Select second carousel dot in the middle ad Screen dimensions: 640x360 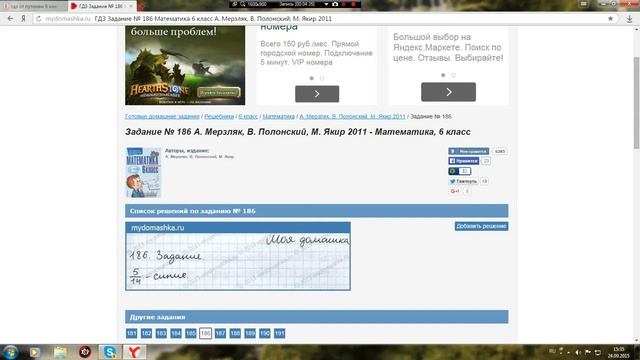[322, 78]
